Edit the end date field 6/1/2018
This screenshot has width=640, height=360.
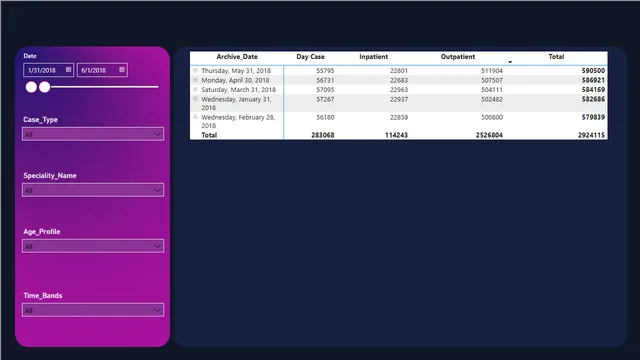(x=102, y=70)
